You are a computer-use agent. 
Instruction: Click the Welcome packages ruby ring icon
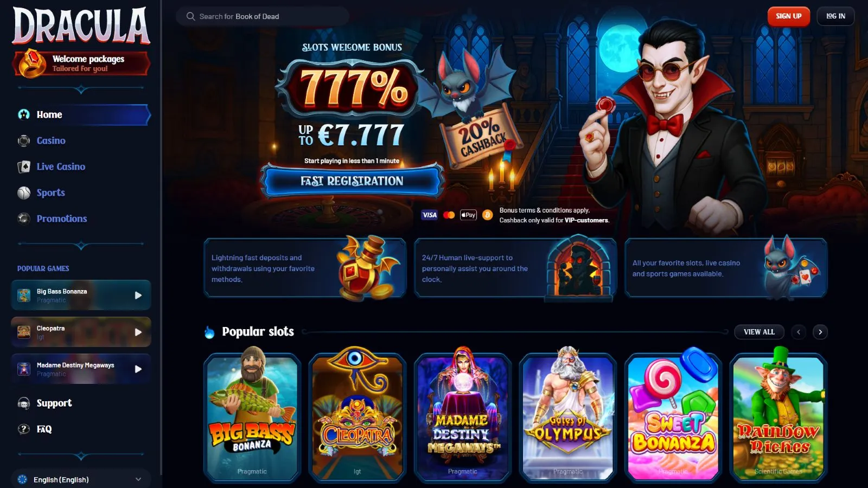coord(32,63)
